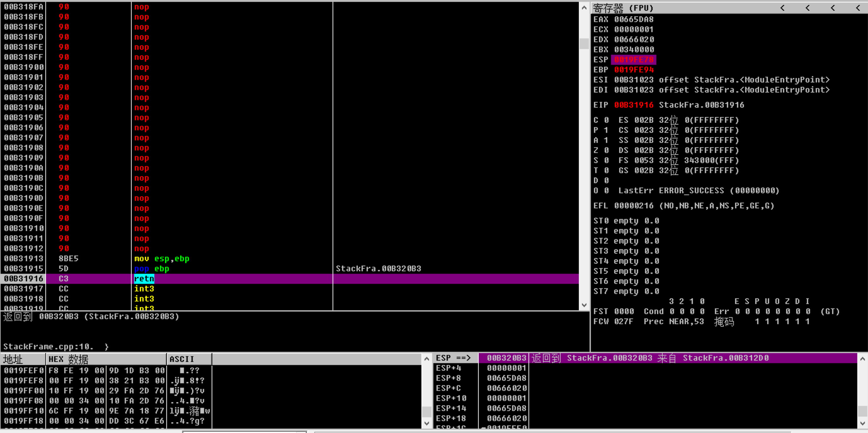
Task: Click the dump pane scroll-down arrow
Action: (426, 423)
